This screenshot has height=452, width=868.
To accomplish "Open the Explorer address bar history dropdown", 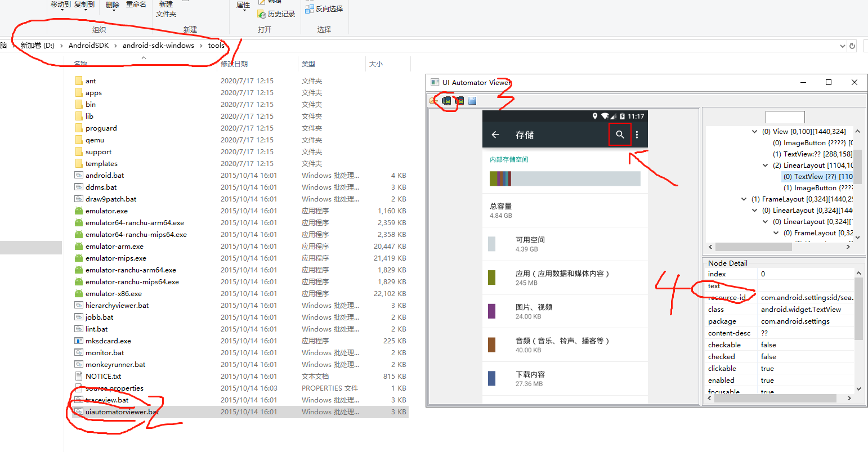I will (x=842, y=46).
